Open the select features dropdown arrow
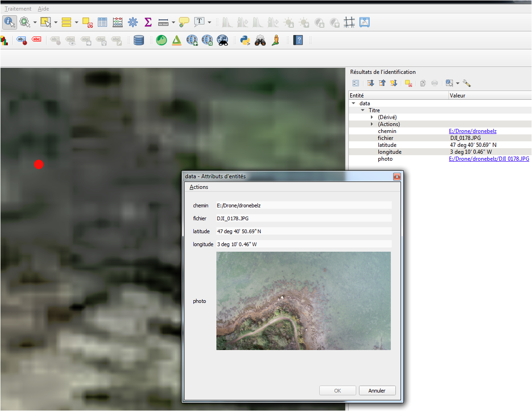 click(x=56, y=23)
